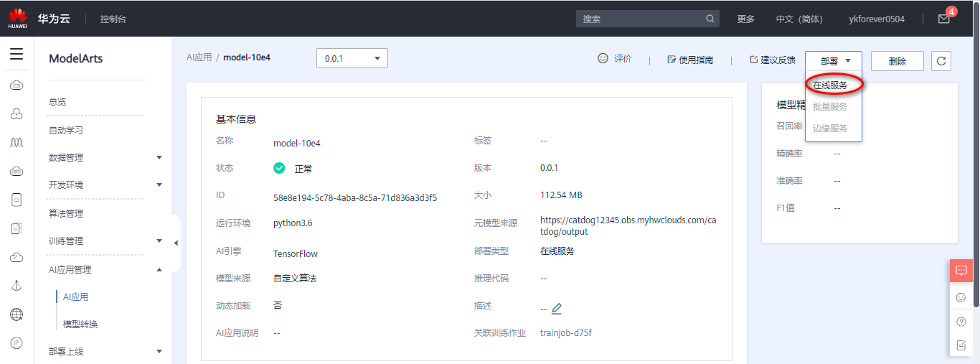Select 在线服务 from deploy menu
This screenshot has width=980, height=364.
(x=830, y=85)
